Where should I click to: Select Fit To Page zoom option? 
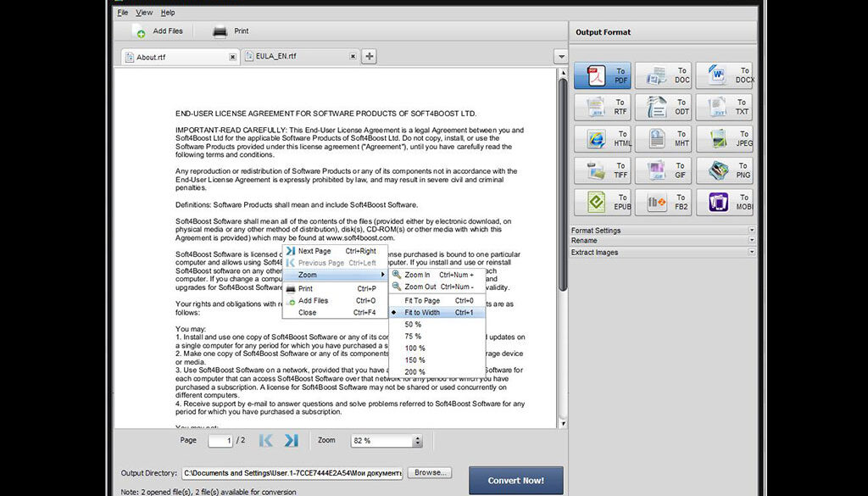tap(437, 301)
